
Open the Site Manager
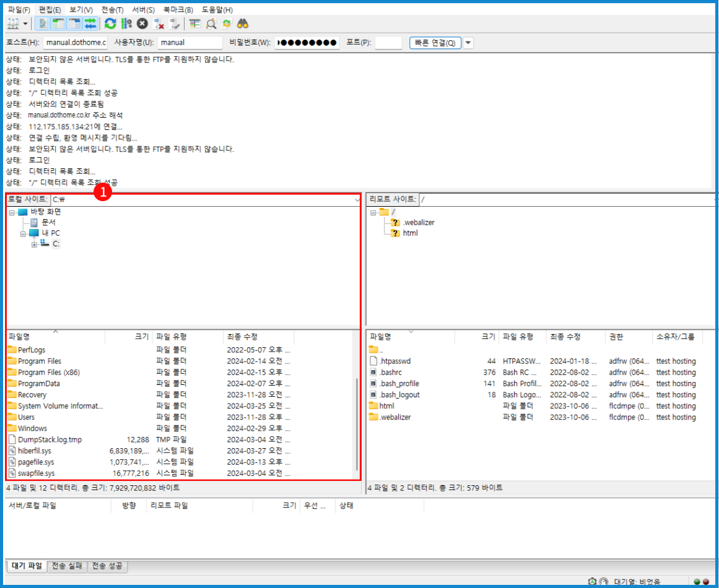click(x=14, y=24)
